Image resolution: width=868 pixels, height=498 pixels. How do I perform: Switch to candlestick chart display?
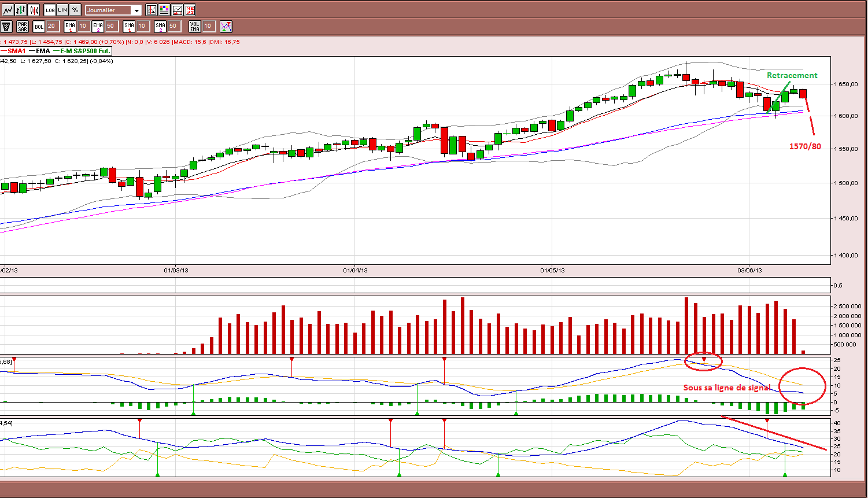(x=34, y=10)
